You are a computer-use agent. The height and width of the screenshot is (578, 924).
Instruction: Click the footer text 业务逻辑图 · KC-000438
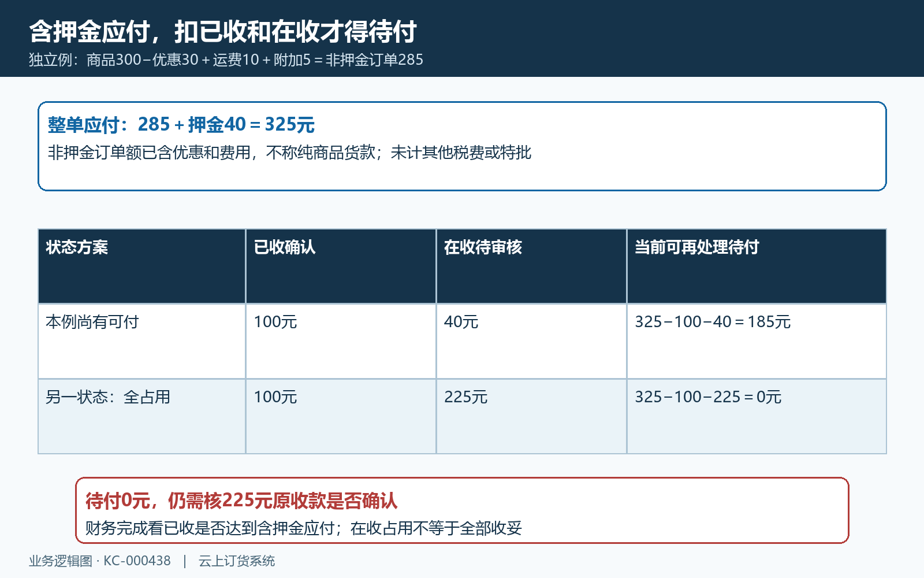[x=100, y=561]
